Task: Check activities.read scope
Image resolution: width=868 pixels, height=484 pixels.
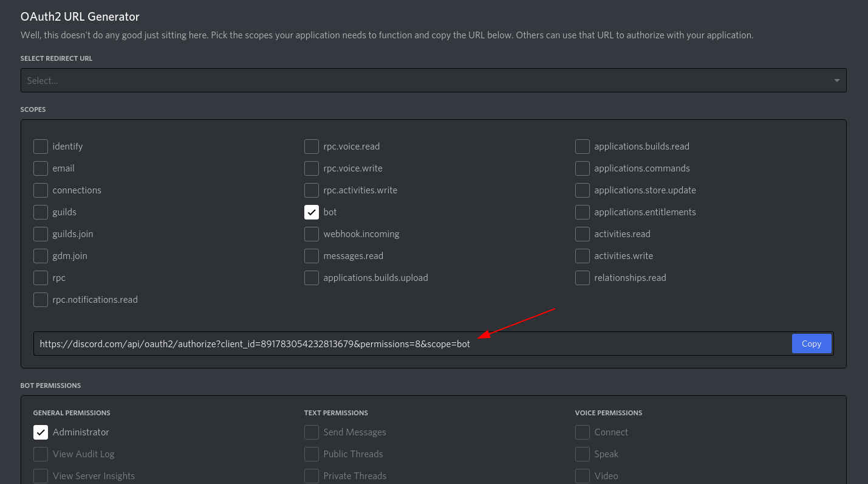Action: coord(583,234)
